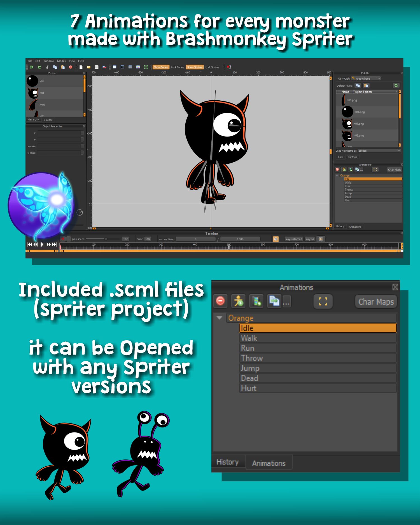Select the Throw animation in enlarged panel
Screen dimensions: 420x525
tap(318, 358)
